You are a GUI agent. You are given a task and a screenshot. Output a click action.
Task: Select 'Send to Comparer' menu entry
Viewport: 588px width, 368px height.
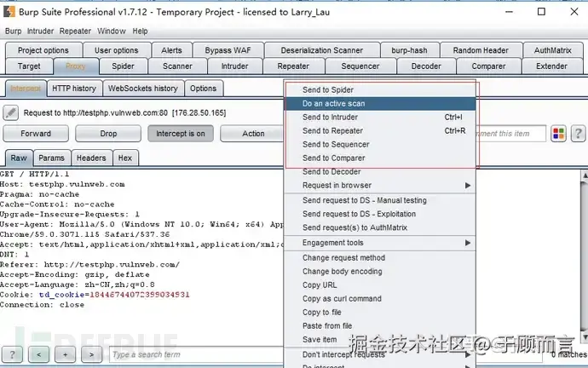point(379,158)
